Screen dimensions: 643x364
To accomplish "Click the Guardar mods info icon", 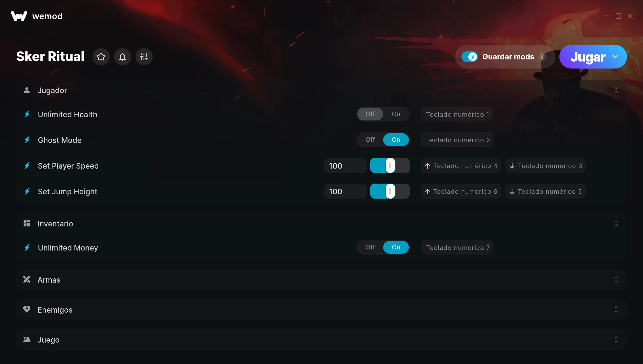I will [x=542, y=57].
